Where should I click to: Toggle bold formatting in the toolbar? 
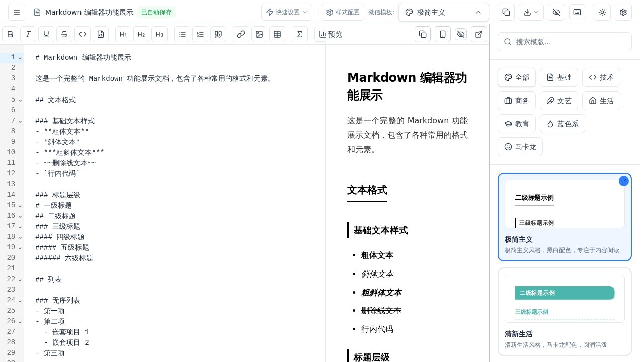coord(10,34)
